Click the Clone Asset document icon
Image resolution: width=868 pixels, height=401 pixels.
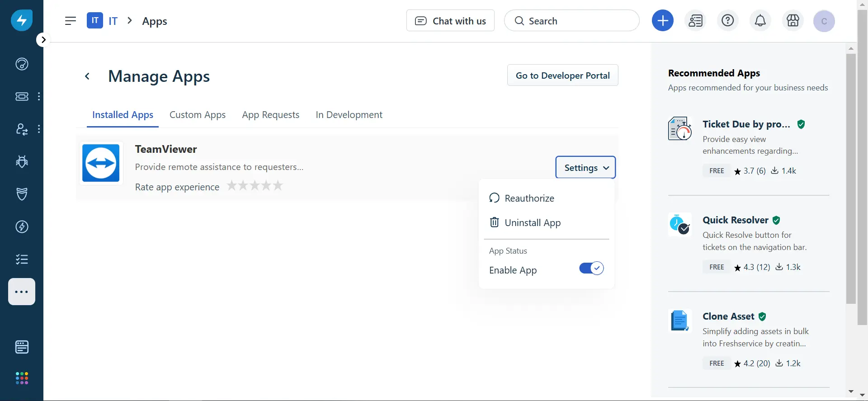(680, 321)
